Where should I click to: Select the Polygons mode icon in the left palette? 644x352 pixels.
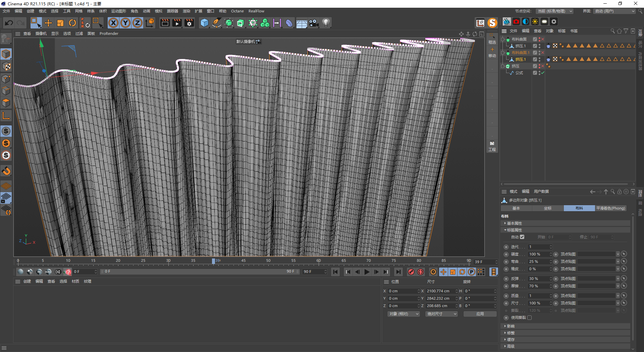coord(6,103)
